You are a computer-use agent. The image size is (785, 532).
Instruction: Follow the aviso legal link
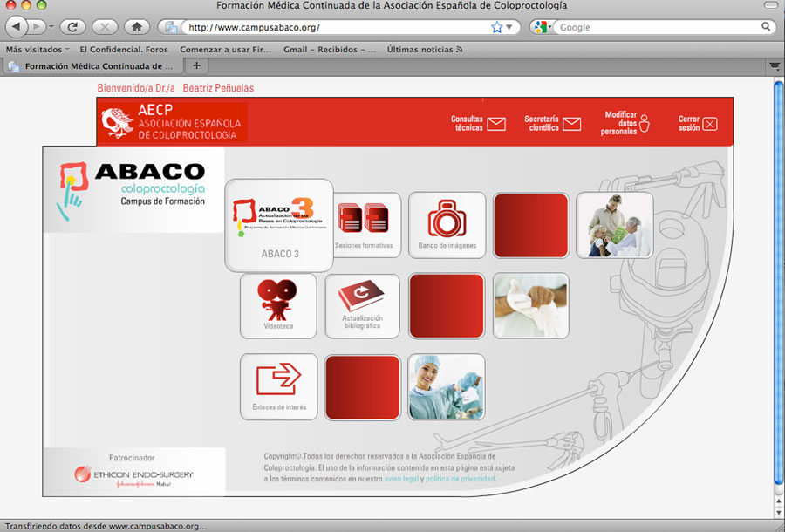(401, 479)
